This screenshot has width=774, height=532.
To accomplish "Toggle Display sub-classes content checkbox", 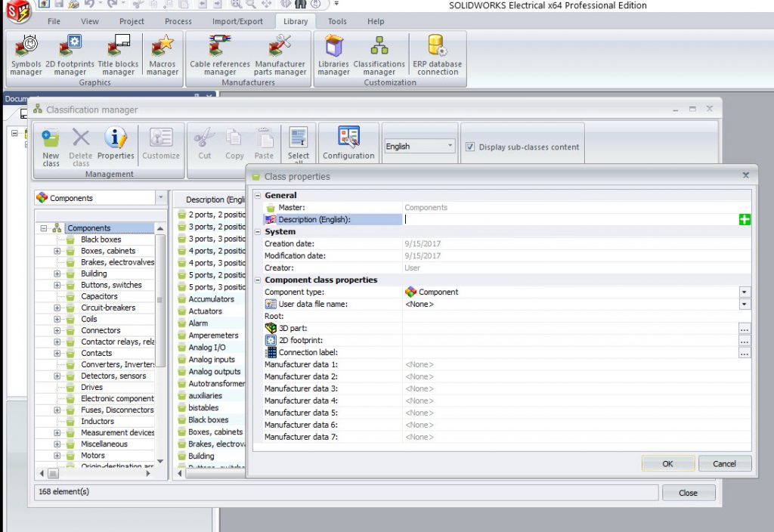I will pos(470,147).
